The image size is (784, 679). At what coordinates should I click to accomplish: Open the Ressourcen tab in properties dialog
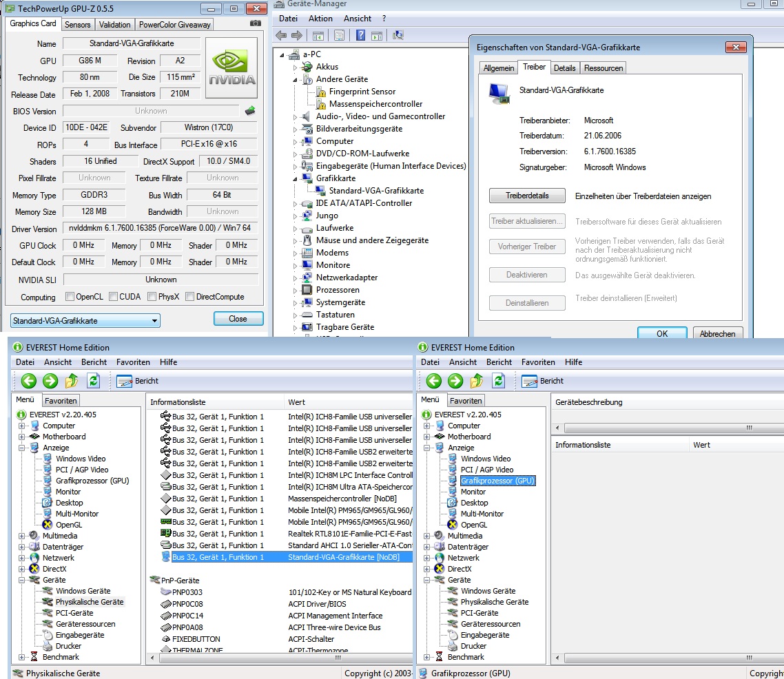click(x=604, y=68)
